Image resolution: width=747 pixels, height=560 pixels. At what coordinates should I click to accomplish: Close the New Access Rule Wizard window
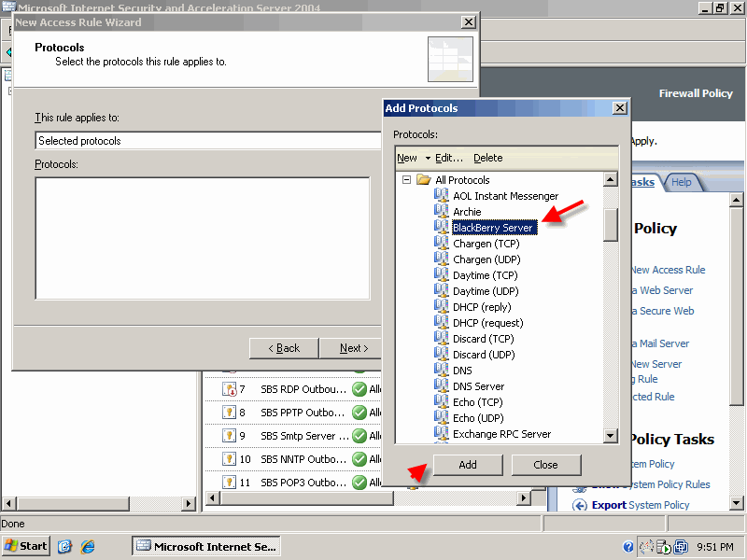[469, 21]
